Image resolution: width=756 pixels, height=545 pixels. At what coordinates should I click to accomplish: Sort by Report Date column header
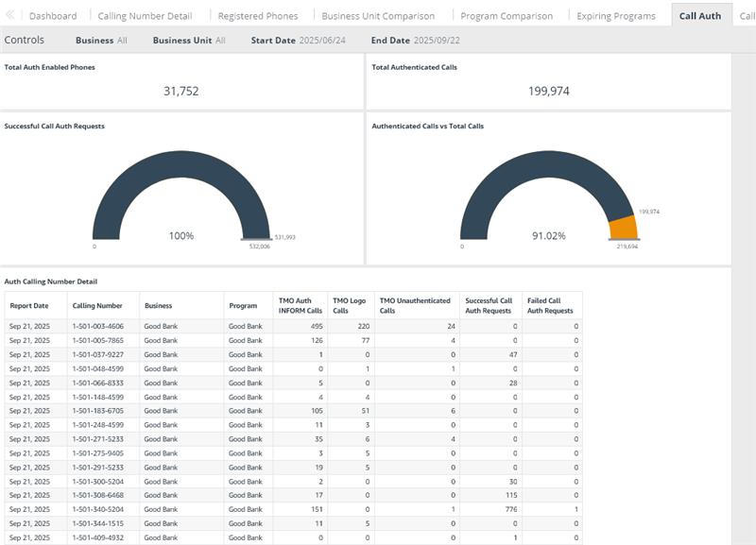pyautogui.click(x=29, y=305)
